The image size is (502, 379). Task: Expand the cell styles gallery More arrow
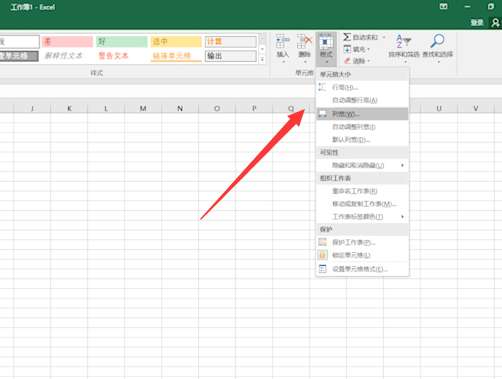tap(262, 59)
